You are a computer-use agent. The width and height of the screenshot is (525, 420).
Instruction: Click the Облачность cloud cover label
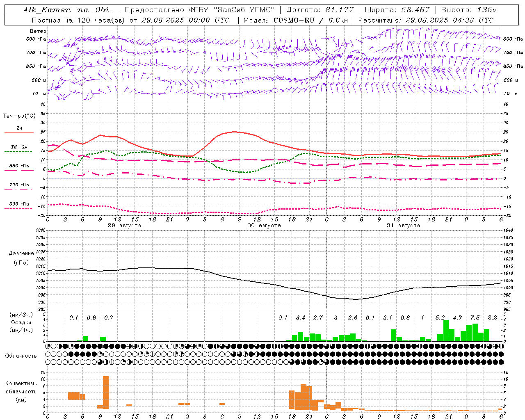[21, 356]
